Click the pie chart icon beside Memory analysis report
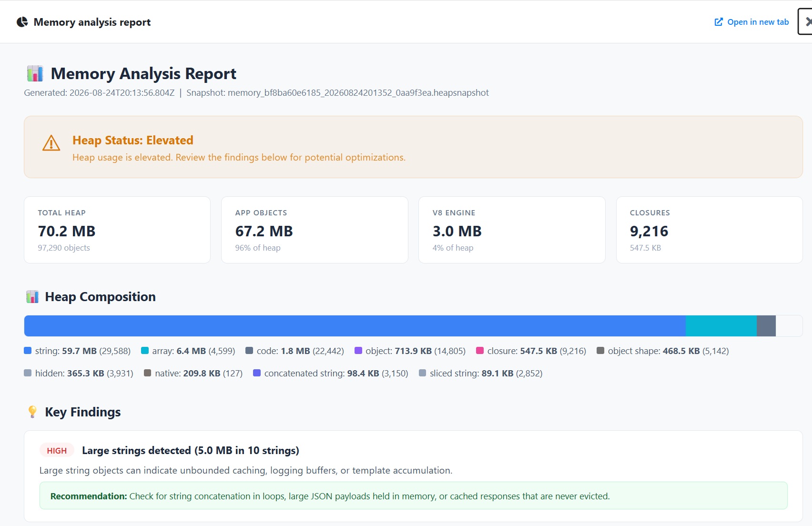 22,22
